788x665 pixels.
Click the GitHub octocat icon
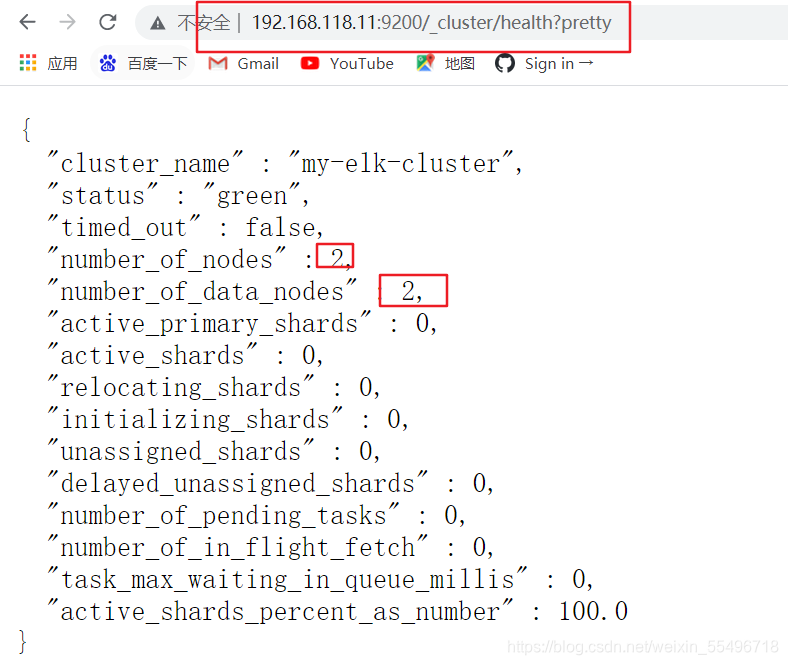(x=505, y=63)
